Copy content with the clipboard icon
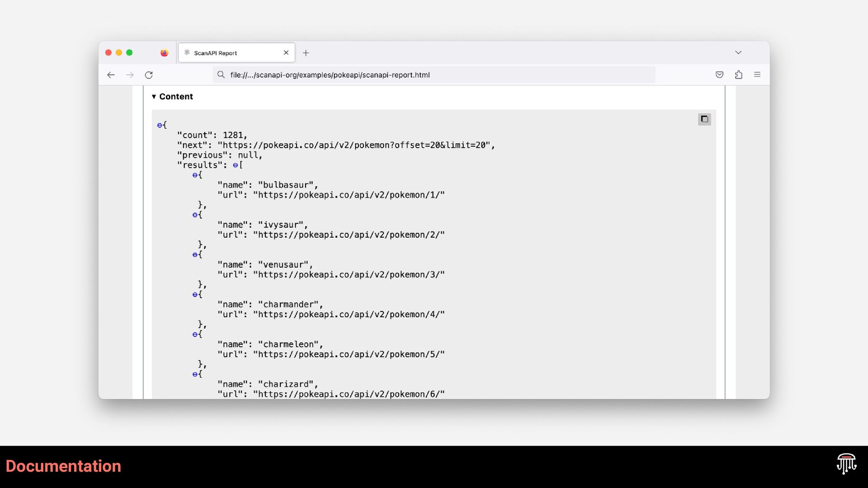 coord(704,119)
